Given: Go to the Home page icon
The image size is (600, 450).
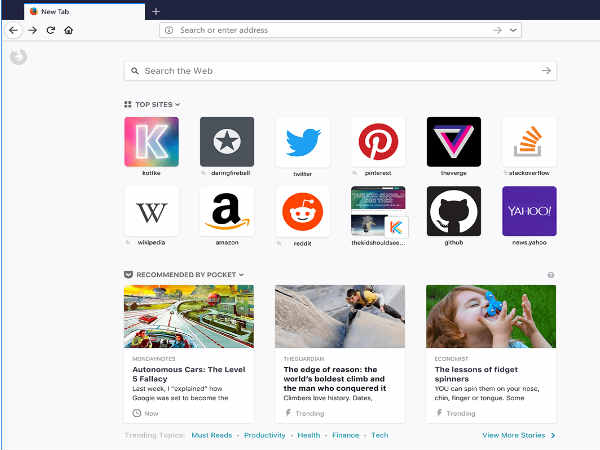Looking at the screenshot, I should (68, 30).
